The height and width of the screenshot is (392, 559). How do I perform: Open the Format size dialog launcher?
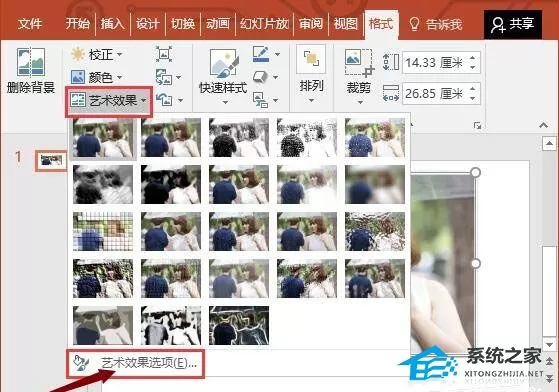[x=477, y=125]
